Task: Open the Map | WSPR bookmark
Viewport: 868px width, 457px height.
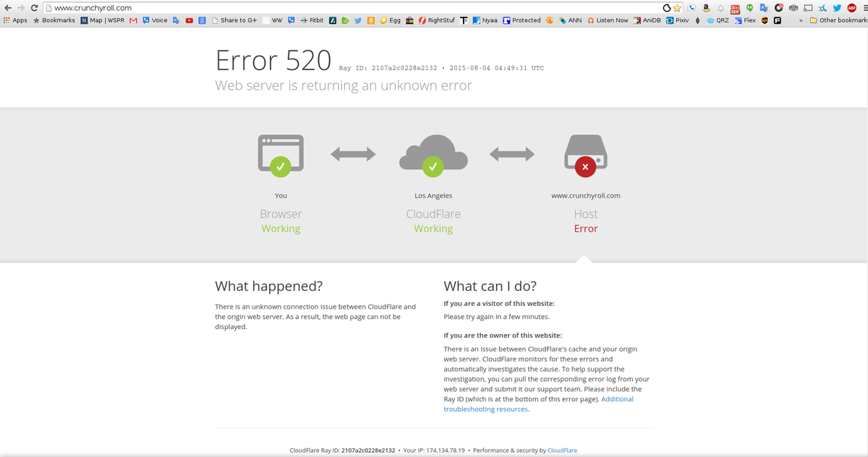Action: [x=103, y=20]
